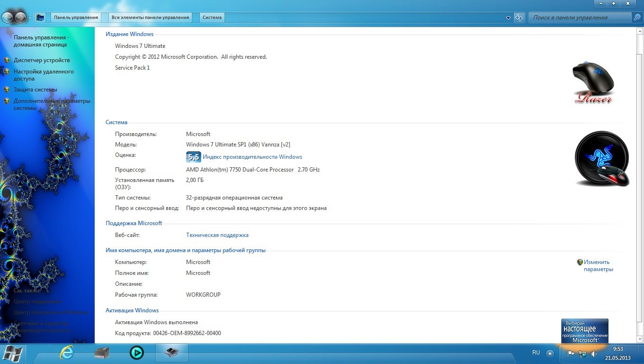Open 'Настройка удаленного доступа' link

click(x=44, y=75)
